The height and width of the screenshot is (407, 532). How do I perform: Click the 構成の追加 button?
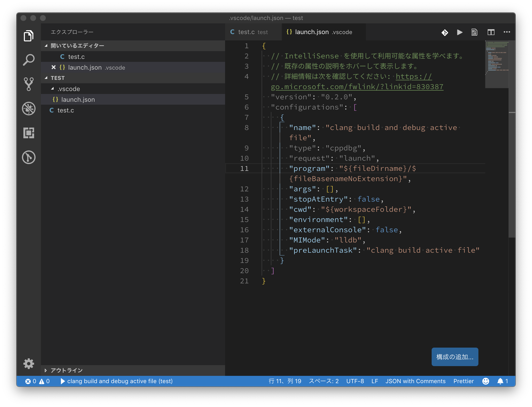tap(455, 357)
